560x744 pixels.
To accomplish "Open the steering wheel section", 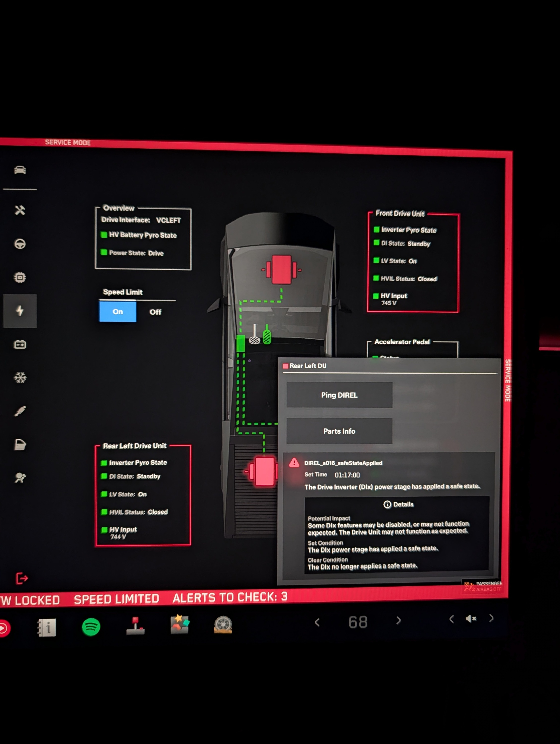I will tap(20, 244).
